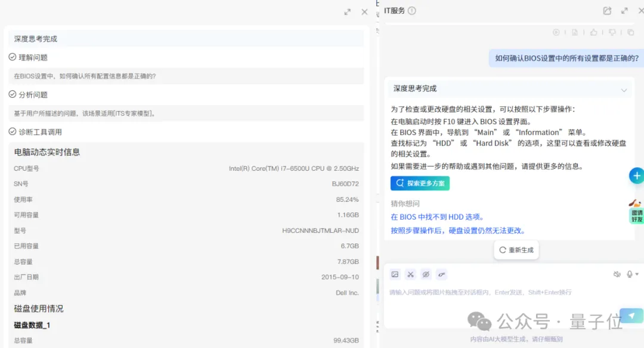
Task: Open the microphone dropdown arrow
Action: [637, 275]
